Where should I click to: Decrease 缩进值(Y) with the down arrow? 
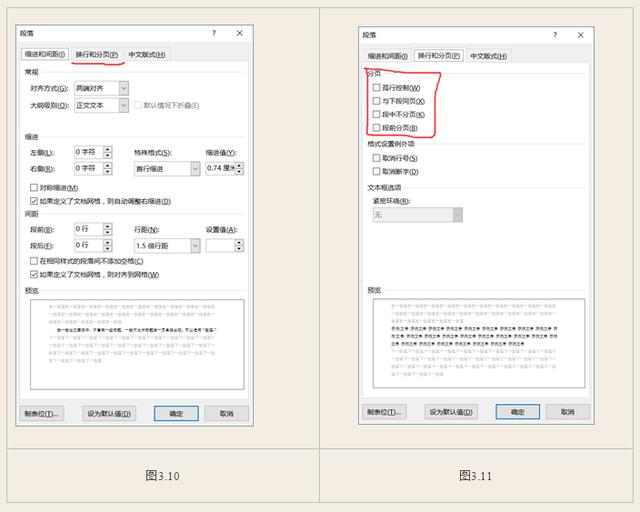pyautogui.click(x=240, y=172)
